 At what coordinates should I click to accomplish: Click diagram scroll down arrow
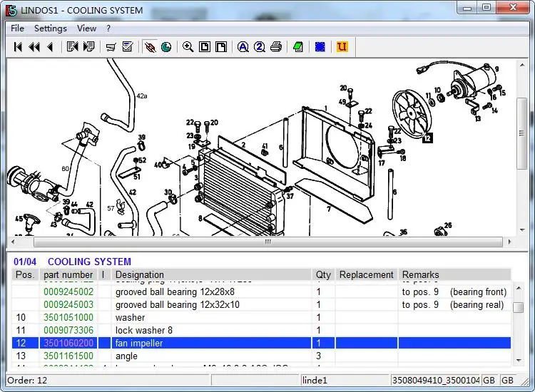(522, 230)
